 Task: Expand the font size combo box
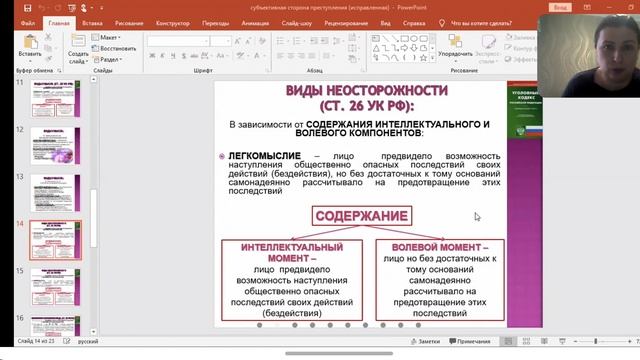(228, 41)
